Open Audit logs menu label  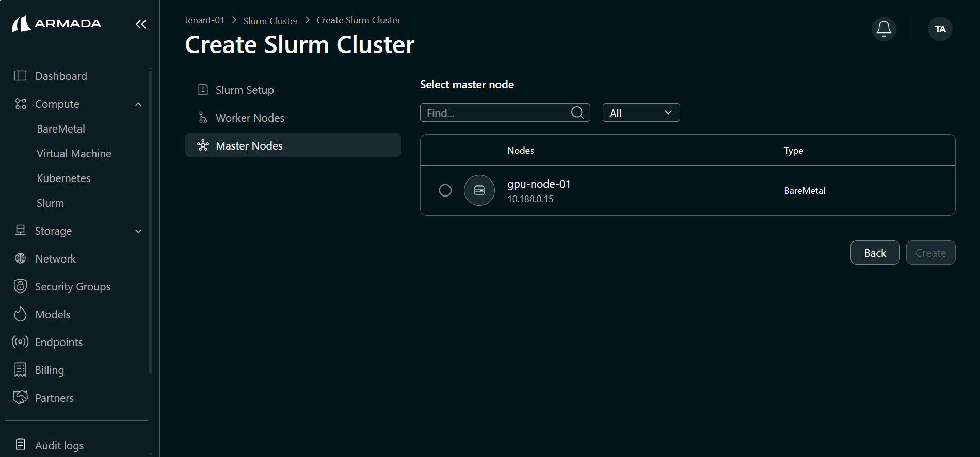[x=59, y=446]
